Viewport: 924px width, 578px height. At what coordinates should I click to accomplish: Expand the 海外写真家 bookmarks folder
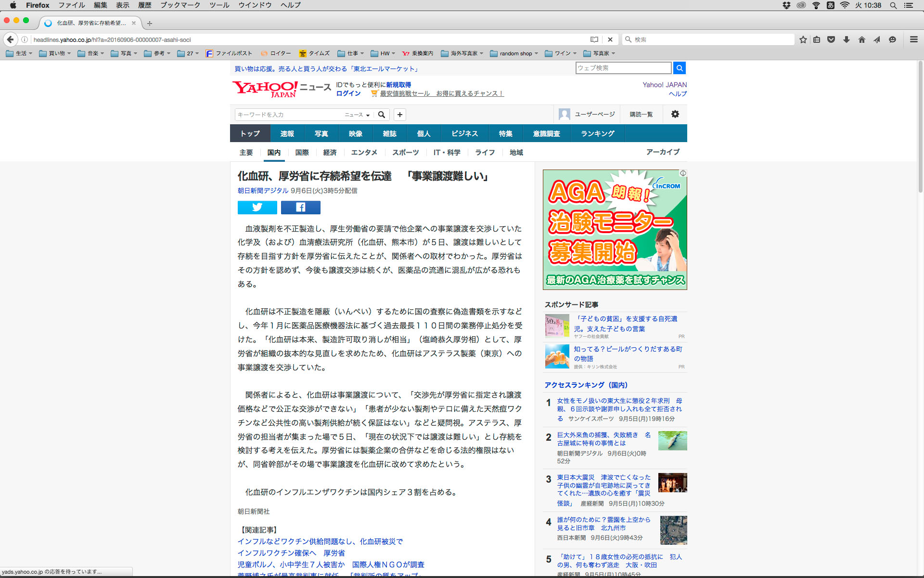tap(462, 53)
